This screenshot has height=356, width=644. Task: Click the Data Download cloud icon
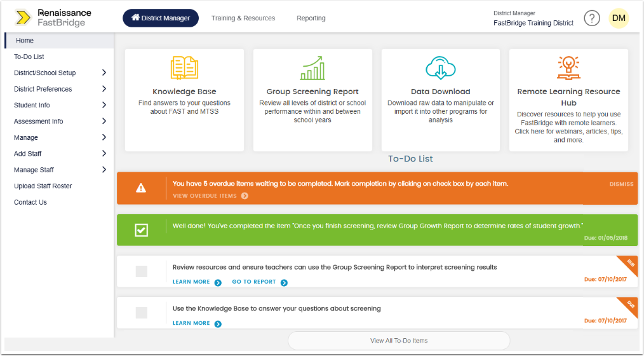pos(441,68)
